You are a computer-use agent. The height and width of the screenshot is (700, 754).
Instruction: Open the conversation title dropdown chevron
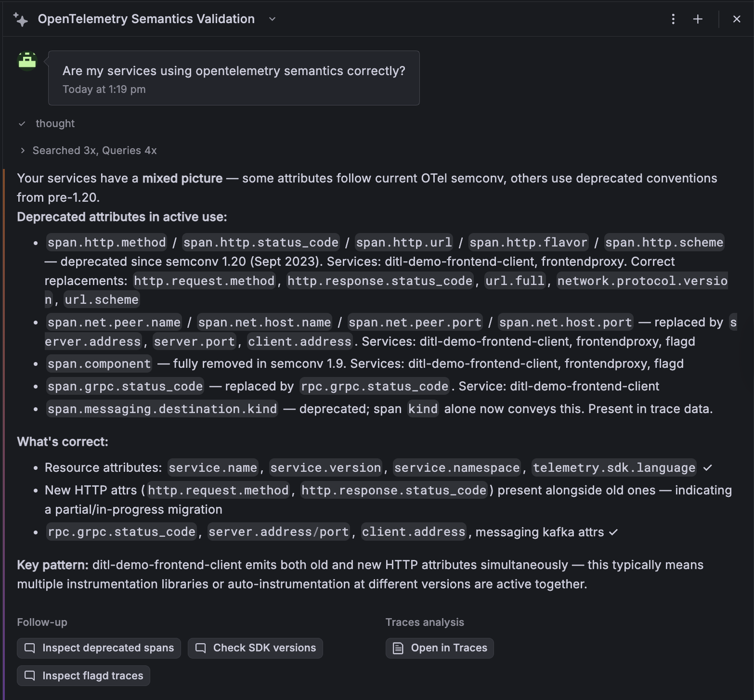coord(272,19)
